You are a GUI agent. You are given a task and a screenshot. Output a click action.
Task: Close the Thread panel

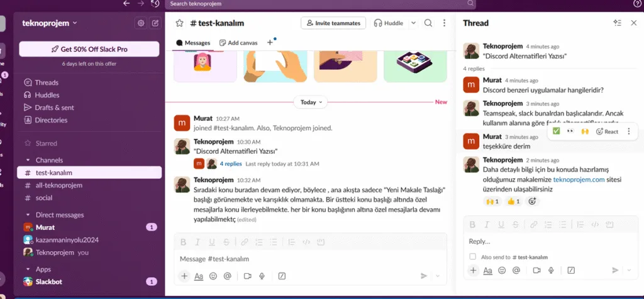(x=634, y=23)
